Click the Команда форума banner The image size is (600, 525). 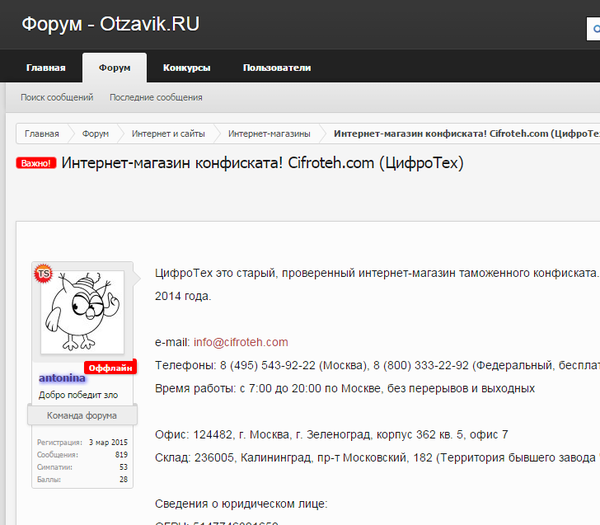point(82,415)
